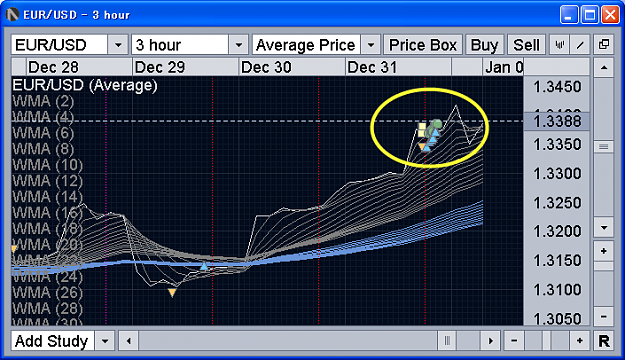Click the vertical scrollbar thumb
This screenshot has height=360, width=625.
point(603,147)
